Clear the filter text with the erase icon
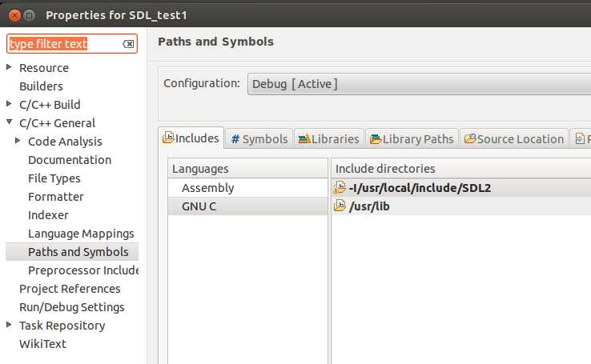 coord(128,44)
